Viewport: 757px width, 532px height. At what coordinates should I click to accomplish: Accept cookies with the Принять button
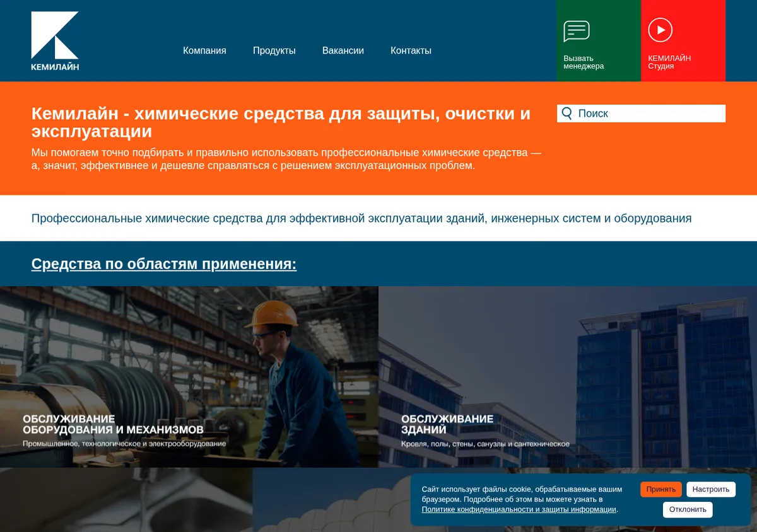(661, 489)
